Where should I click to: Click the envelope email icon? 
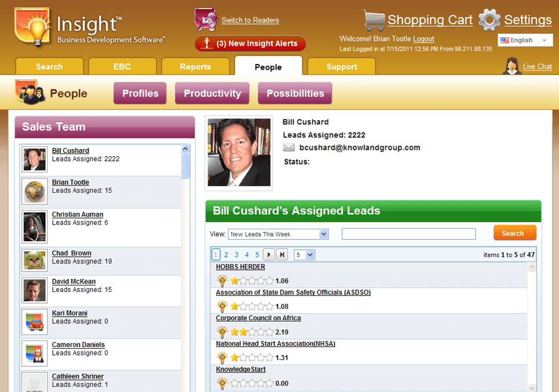(x=289, y=147)
